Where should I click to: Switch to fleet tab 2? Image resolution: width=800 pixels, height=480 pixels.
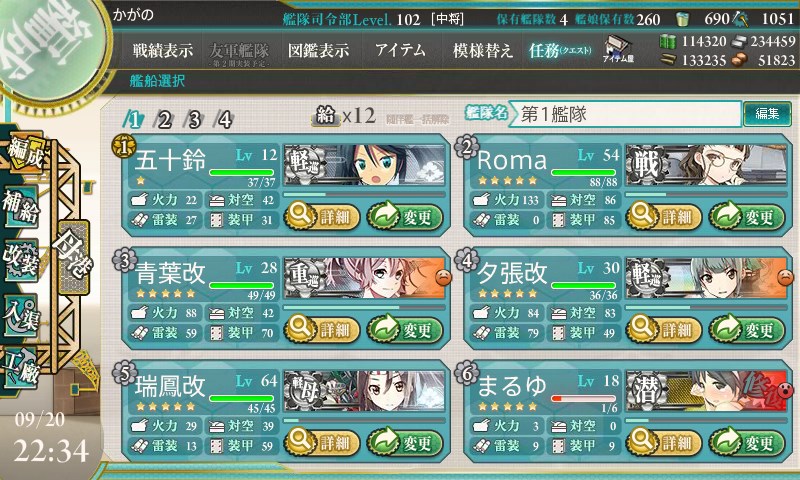coord(164,120)
